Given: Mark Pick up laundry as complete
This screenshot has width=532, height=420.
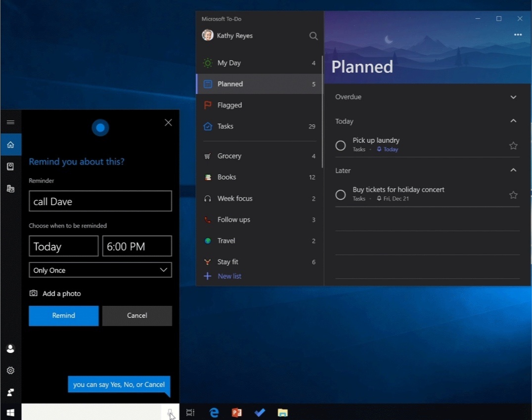Looking at the screenshot, I should coord(340,146).
